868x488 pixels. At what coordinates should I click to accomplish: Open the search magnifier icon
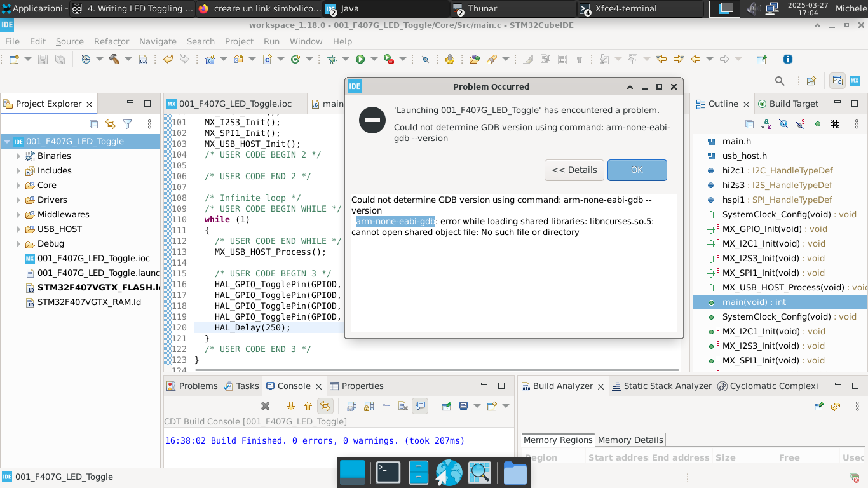point(780,81)
